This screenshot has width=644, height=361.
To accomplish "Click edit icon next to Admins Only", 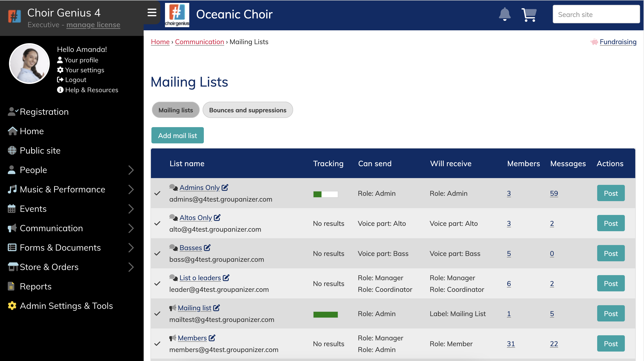I will tap(225, 188).
